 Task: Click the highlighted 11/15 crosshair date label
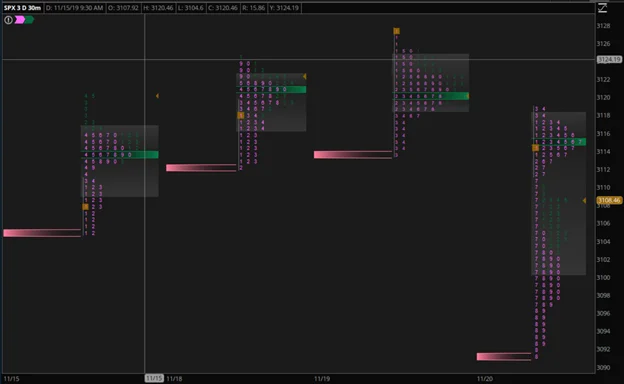coord(154,378)
